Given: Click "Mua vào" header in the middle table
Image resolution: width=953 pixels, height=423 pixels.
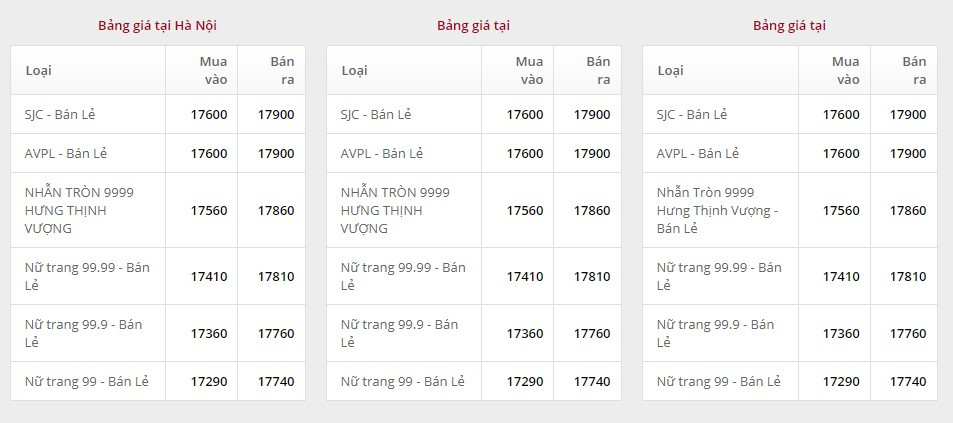Looking at the screenshot, I should point(529,70).
